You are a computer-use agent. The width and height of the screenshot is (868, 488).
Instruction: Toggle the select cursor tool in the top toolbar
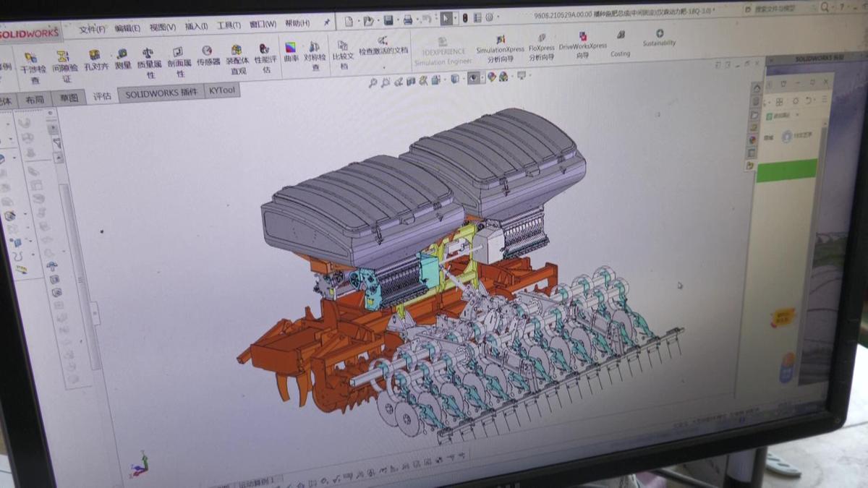coord(446,19)
